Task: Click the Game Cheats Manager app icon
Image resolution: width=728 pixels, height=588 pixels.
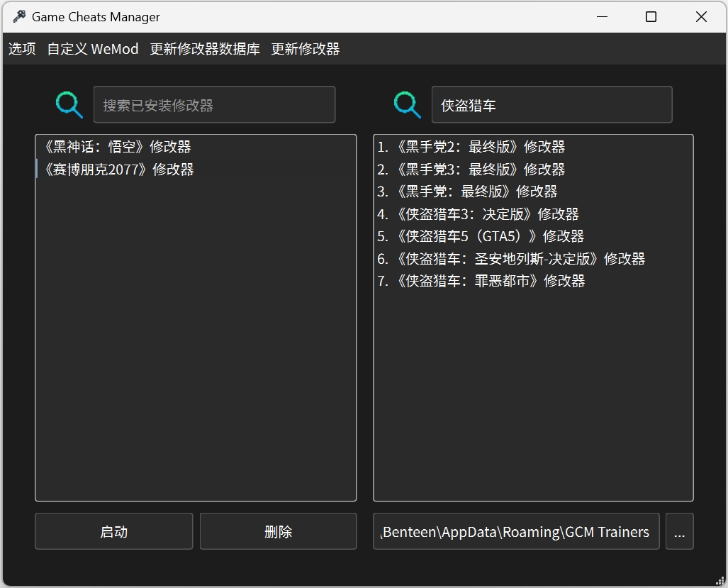Action: [x=19, y=17]
